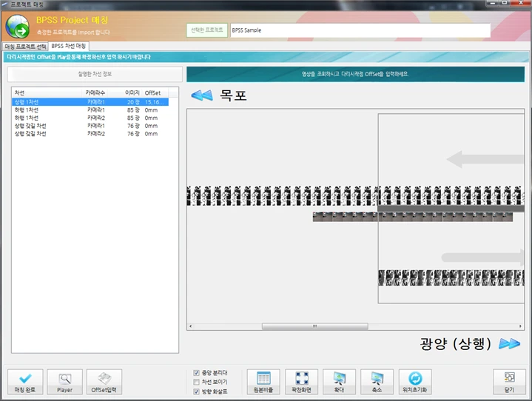
Task: Select the 하행 1차선 카메라2 row
Action: pos(90,118)
